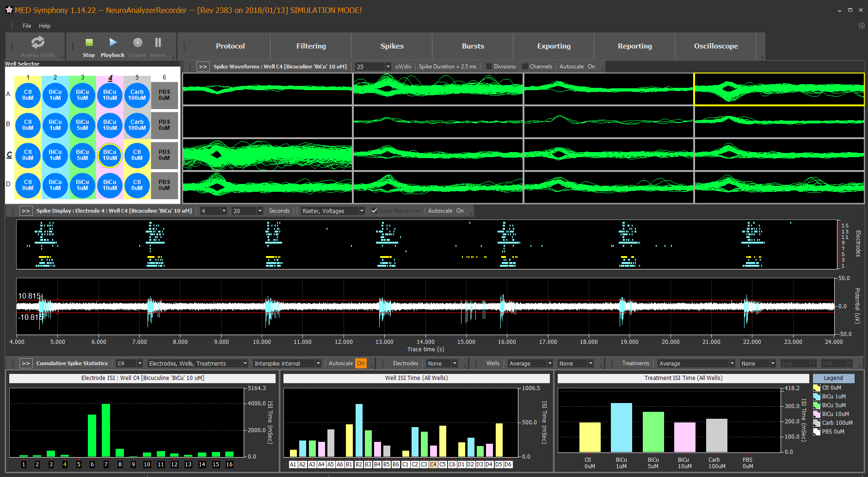Open the Interspike interval dropdown
The image size is (868, 477).
coord(318,363)
